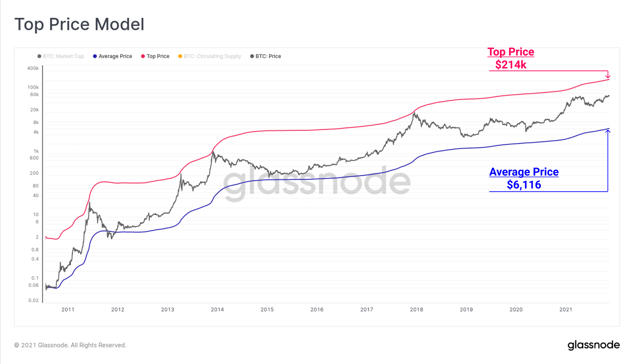Click the Top Price Model title
633x364 pixels.
tap(79, 24)
